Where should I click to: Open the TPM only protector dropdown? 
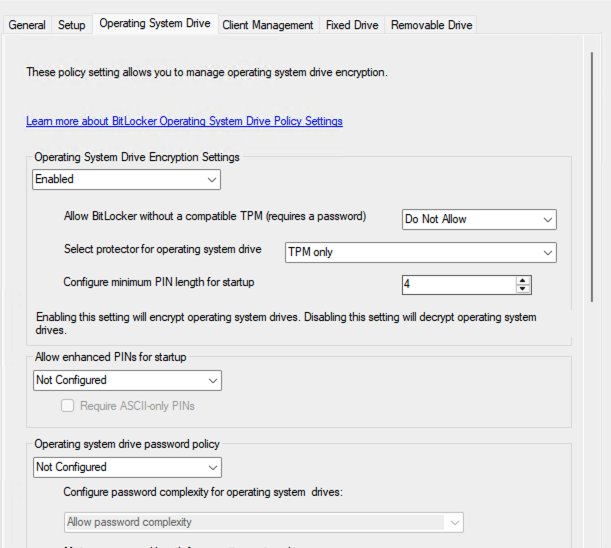pos(420,252)
